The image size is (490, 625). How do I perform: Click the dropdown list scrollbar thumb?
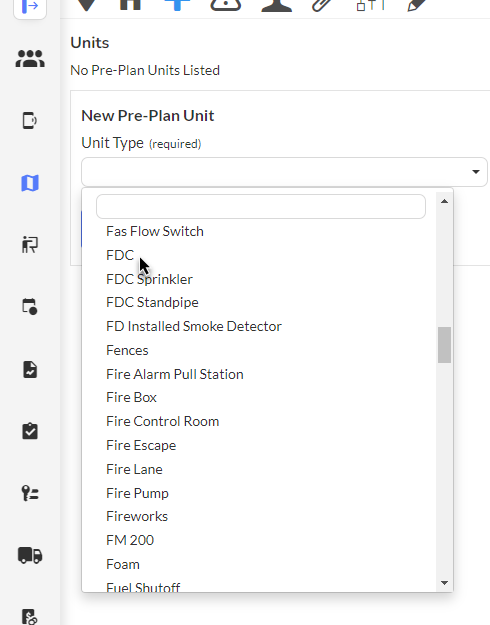point(445,345)
